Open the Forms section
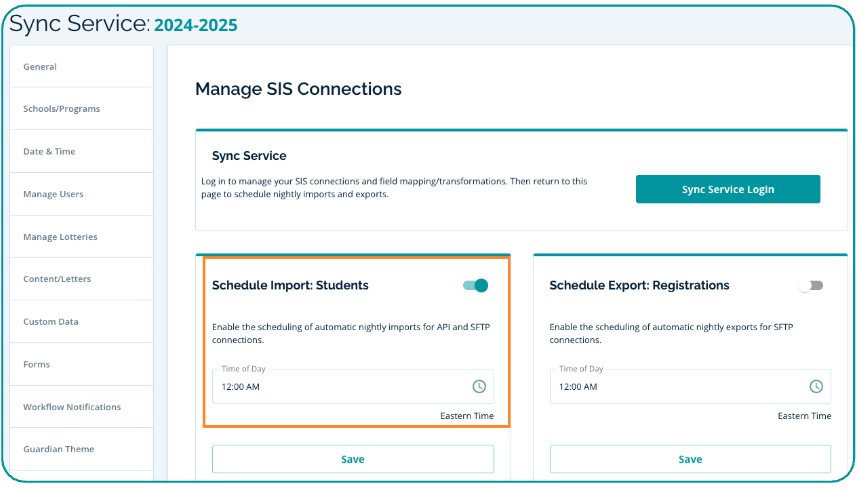Image resolution: width=860 pixels, height=491 pixels. point(36,365)
